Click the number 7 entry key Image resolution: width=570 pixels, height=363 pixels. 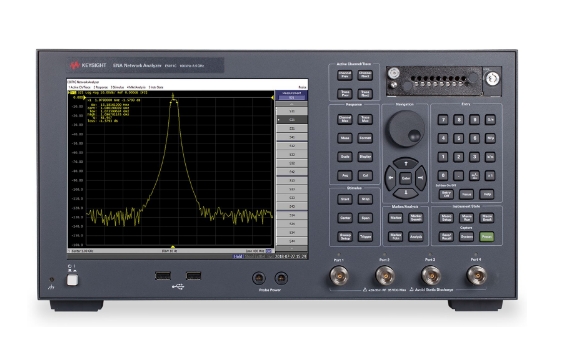(x=442, y=120)
